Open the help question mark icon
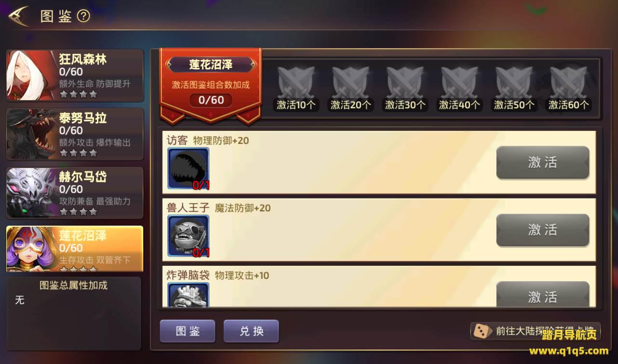This screenshot has height=364, width=618. click(x=83, y=16)
